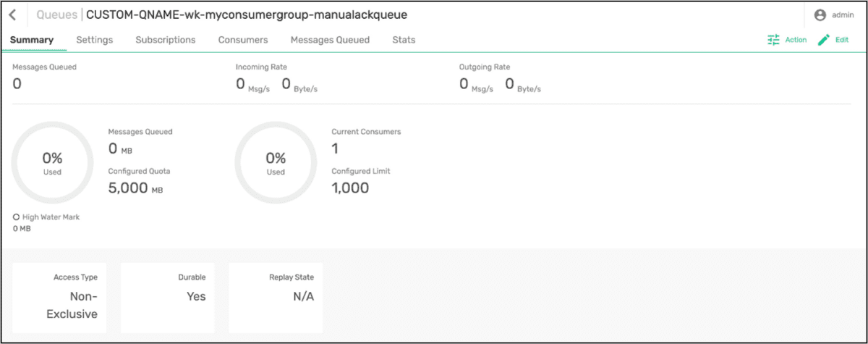Click the messages queued usage gauge
Image resolution: width=868 pixels, height=344 pixels.
53,162
